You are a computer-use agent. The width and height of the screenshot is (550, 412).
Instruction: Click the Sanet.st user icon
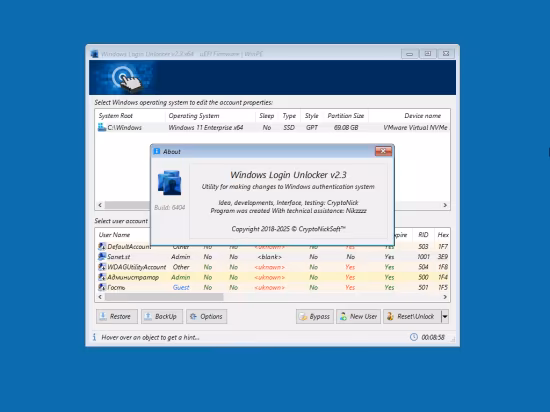102,257
